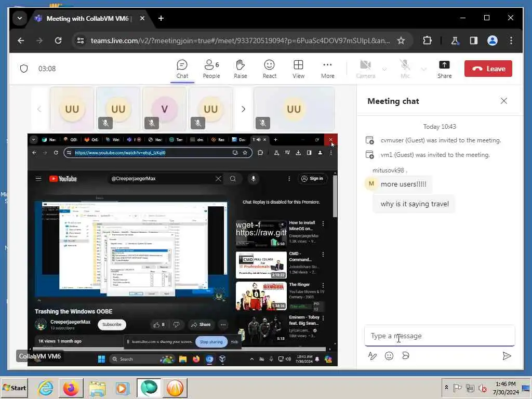This screenshot has width=532, height=399.
Task: Open the stickers or GIF picker in chat
Action: click(405, 355)
